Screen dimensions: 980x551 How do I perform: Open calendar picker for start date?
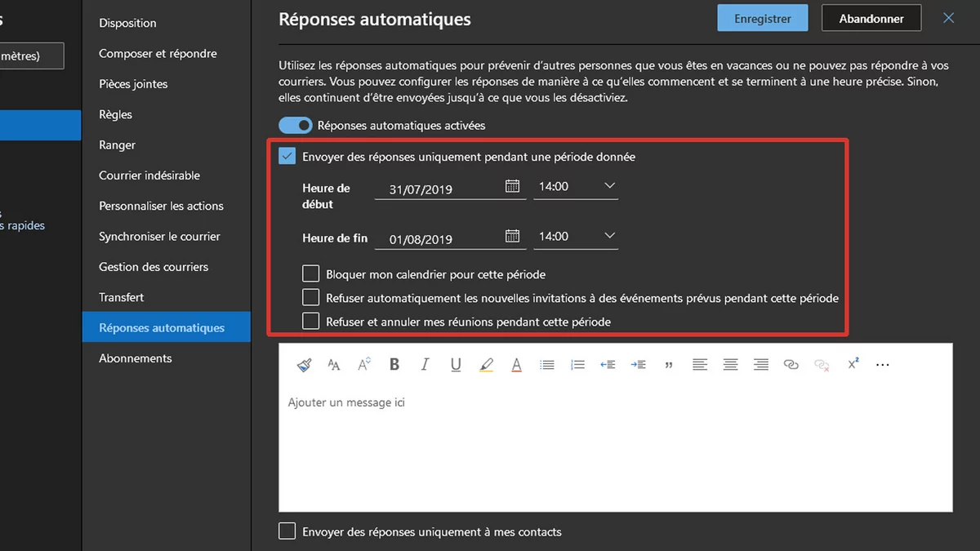(512, 186)
